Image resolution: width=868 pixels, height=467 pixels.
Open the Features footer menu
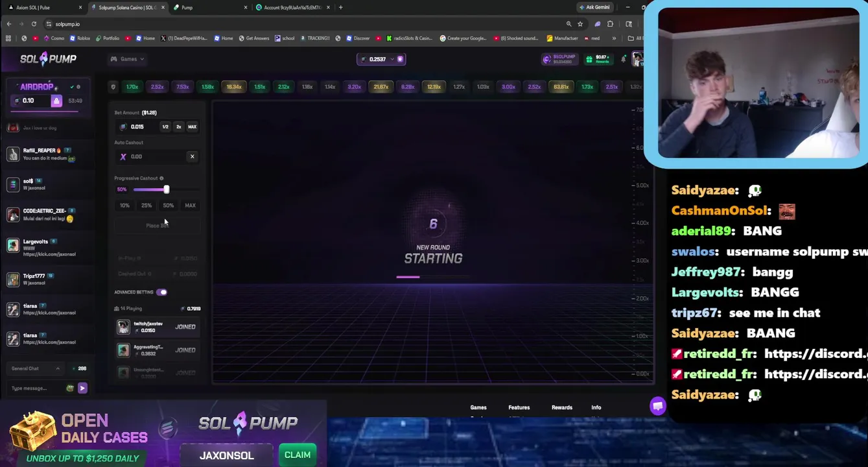point(519,407)
